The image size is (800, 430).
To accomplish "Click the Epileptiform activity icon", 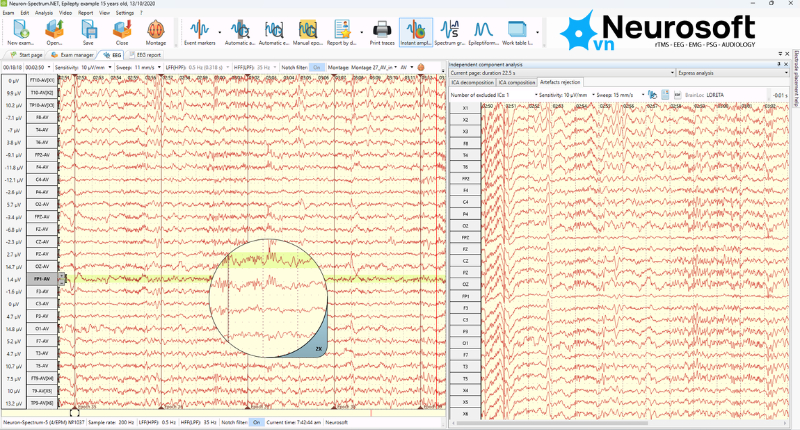I will pyautogui.click(x=483, y=30).
